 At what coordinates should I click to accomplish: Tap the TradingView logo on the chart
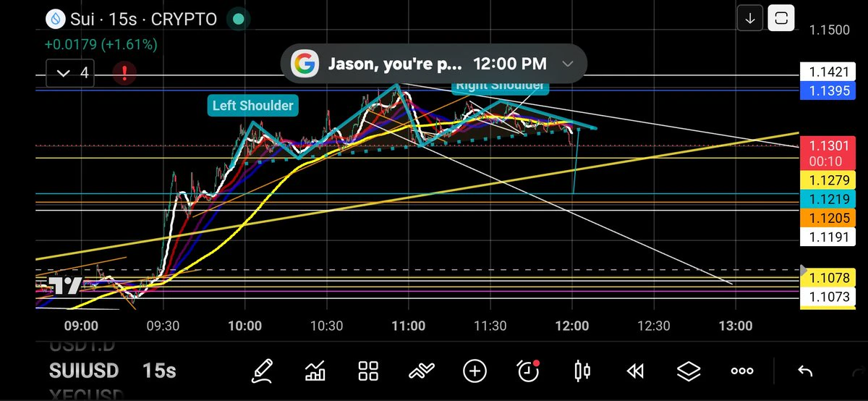pyautogui.click(x=64, y=285)
